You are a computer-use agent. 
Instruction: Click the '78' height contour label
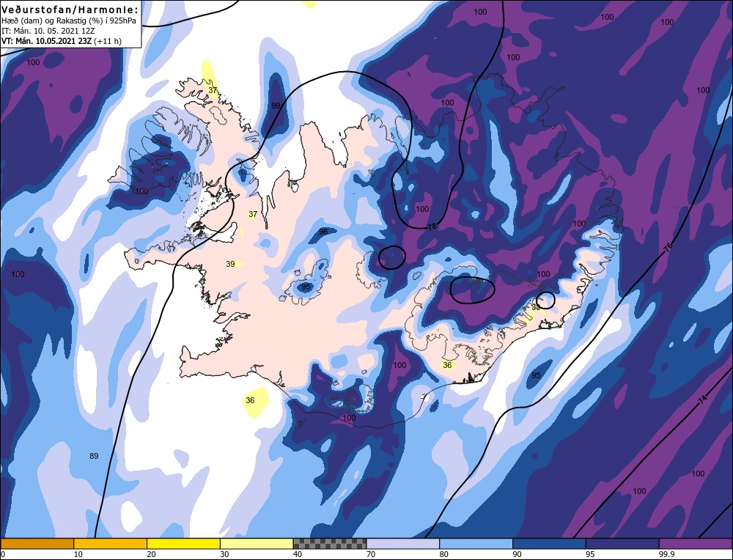[432, 226]
